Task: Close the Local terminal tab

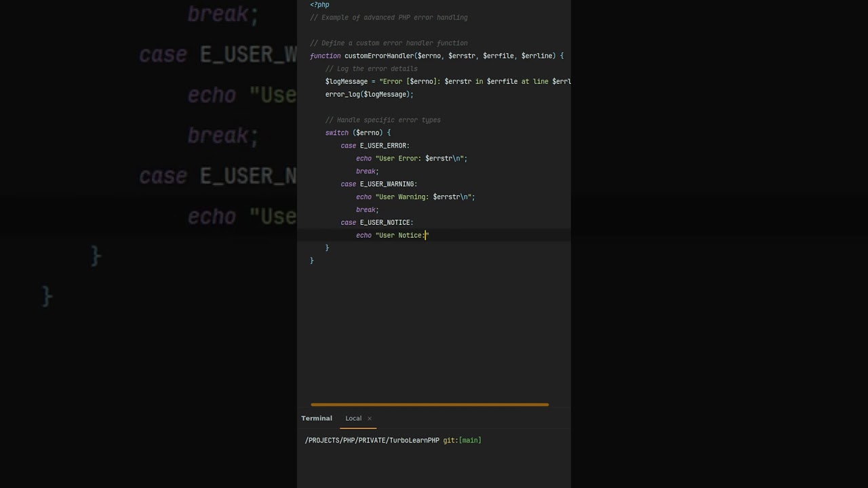Action: 370,418
